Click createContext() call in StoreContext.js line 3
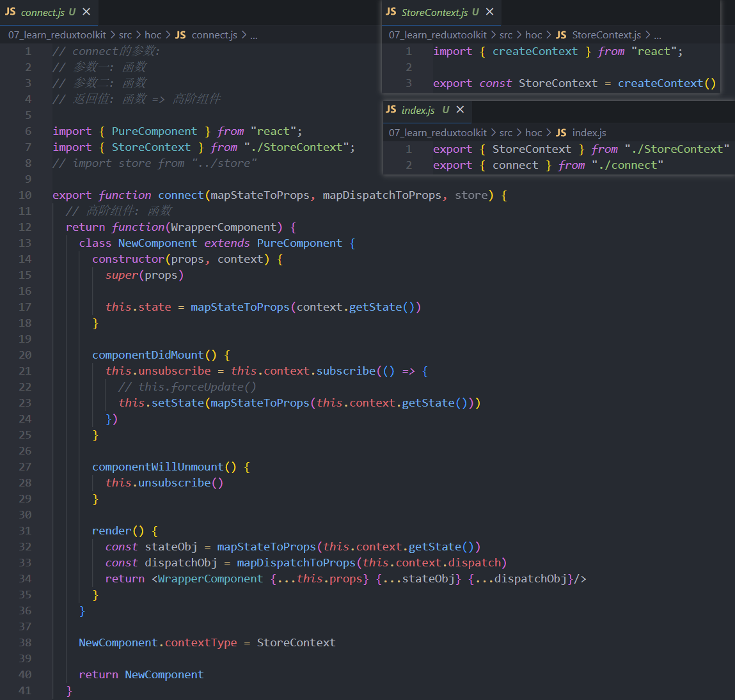 [x=667, y=83]
